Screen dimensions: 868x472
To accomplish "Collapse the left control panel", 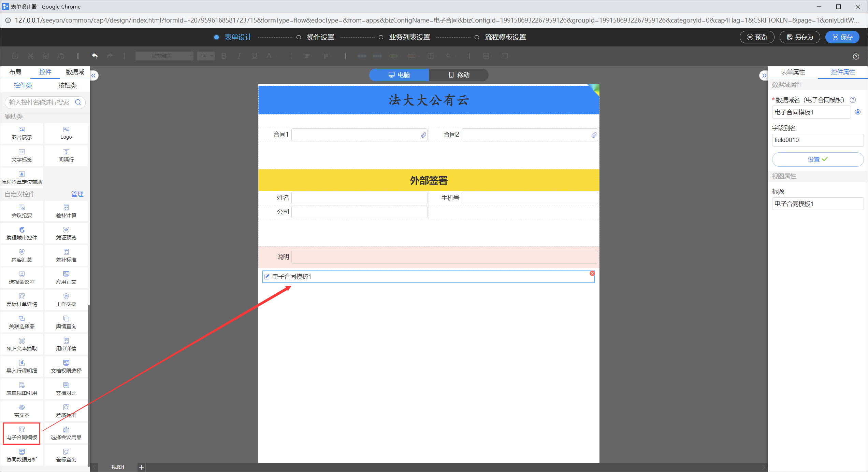I will [x=94, y=75].
